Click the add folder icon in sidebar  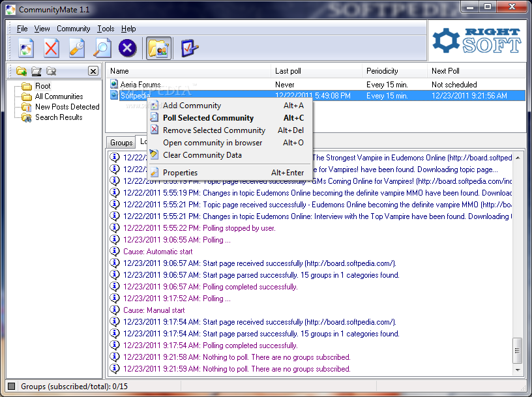point(22,71)
